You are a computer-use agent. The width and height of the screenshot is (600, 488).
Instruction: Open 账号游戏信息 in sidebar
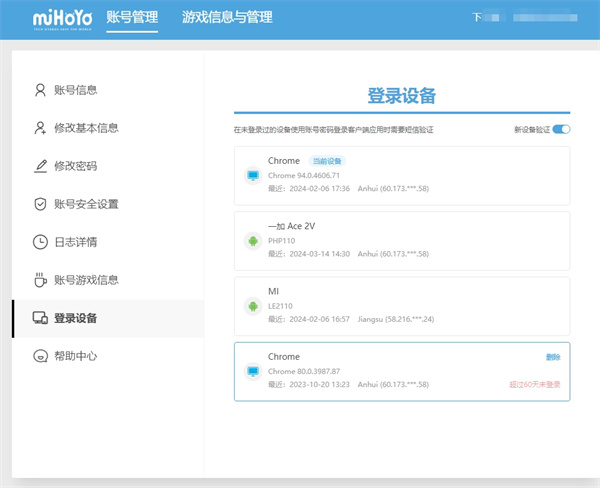pos(108,280)
